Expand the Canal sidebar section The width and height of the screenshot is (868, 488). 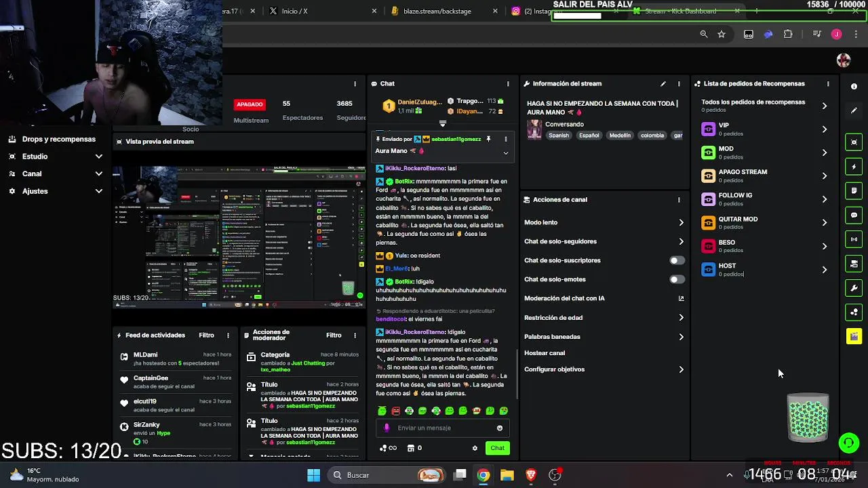[54, 174]
